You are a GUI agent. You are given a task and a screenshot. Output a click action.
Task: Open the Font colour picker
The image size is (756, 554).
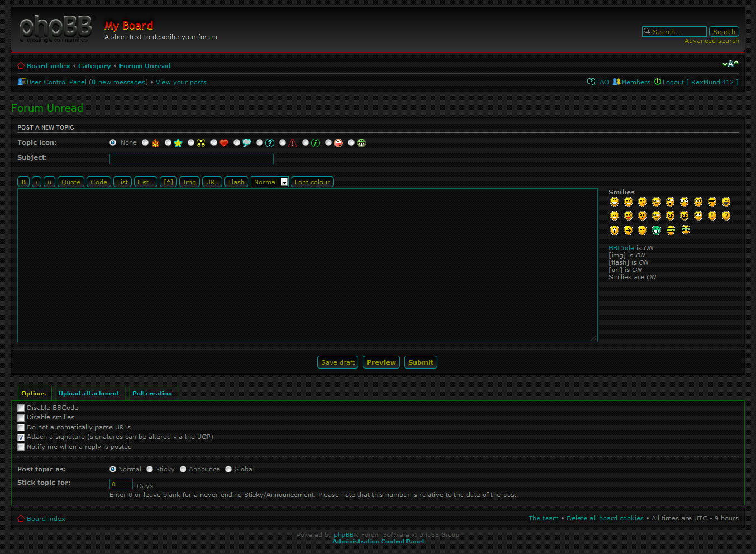[x=312, y=182]
